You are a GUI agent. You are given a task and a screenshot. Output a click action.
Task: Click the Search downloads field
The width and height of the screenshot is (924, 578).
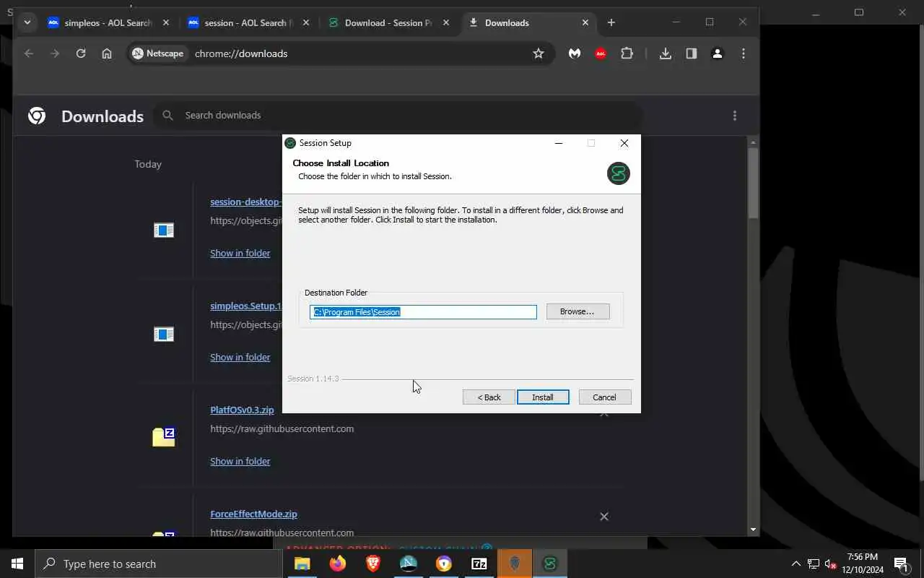tap(397, 116)
